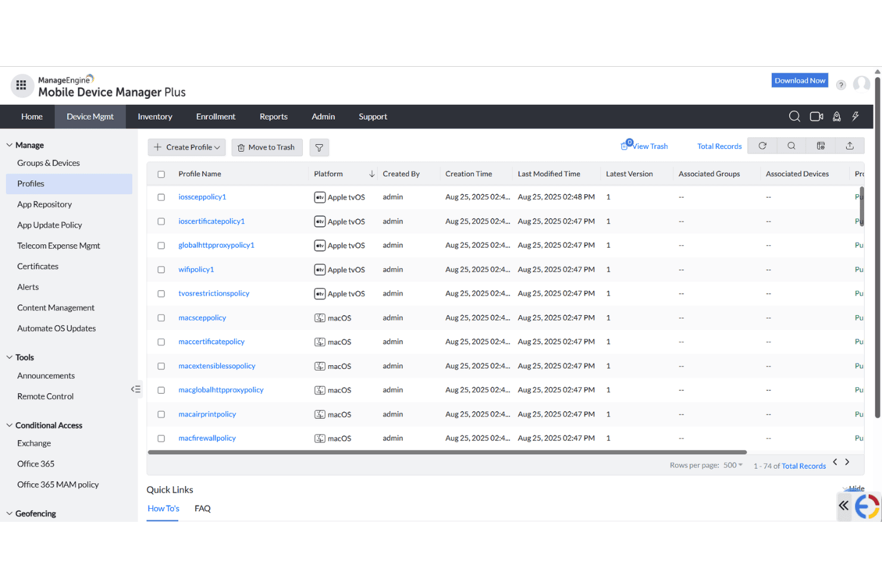Open the Inventory menu tab

pos(155,117)
